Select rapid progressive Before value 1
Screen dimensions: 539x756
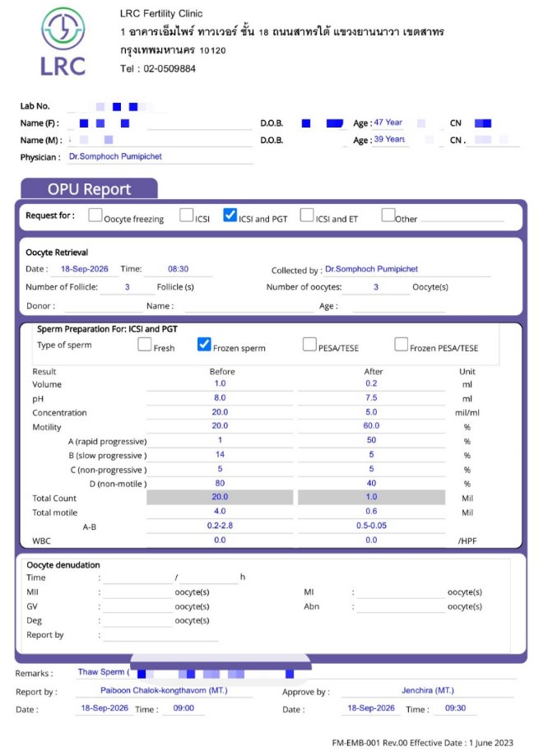tap(220, 440)
